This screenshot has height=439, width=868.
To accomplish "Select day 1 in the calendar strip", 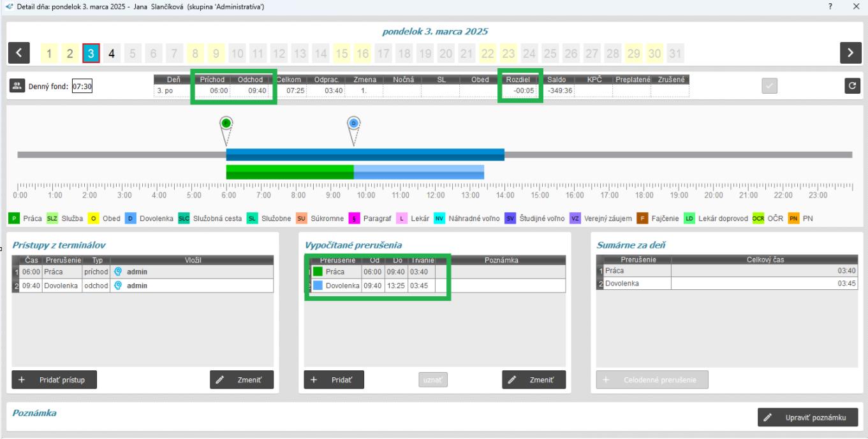I will coord(49,53).
